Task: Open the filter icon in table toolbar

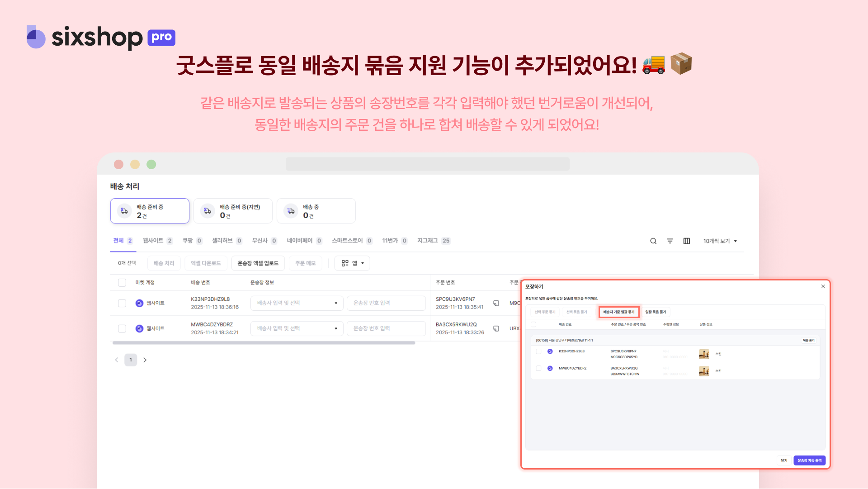Action: (670, 241)
